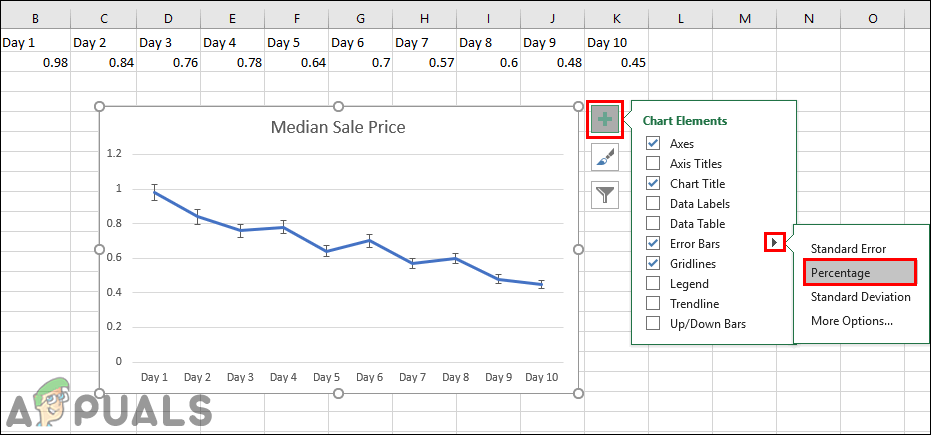Check the Trendline option
Viewport: 931px width, 435px height.
coord(653,304)
